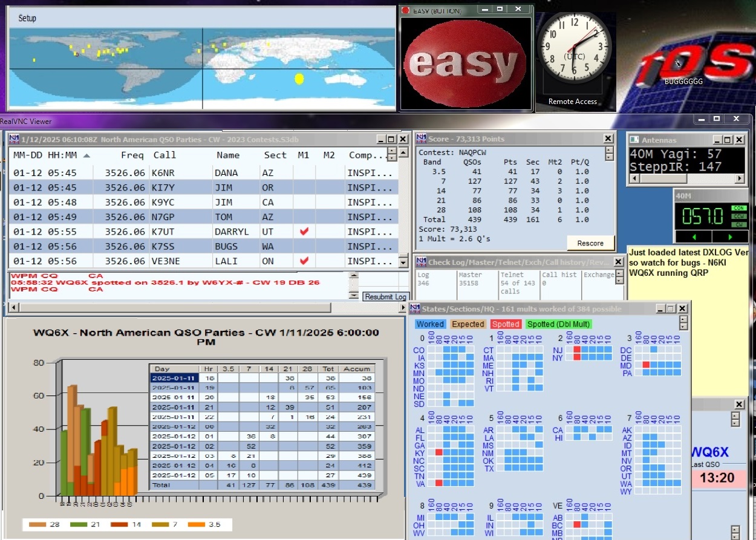Image resolution: width=756 pixels, height=540 pixels.
Task: Click log window horizontal scrollbar right arrow
Action: (403, 307)
